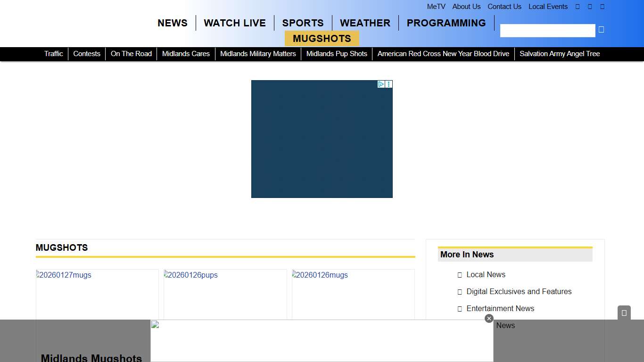
Task: Click the gray floating tab at right edge
Action: [x=624, y=313]
